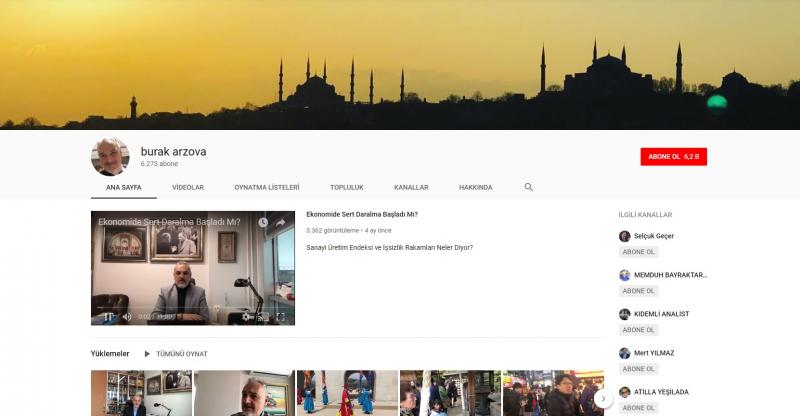Mute the video with the speaker icon
The height and width of the screenshot is (416, 800).
(127, 317)
